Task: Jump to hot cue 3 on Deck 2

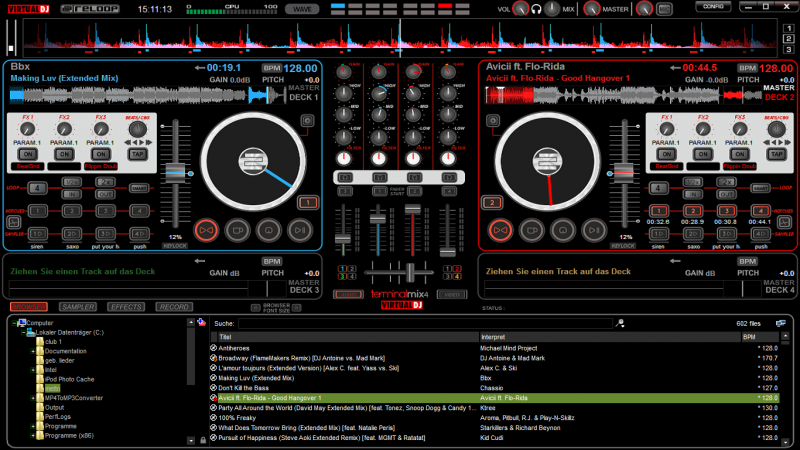Action: click(x=728, y=210)
